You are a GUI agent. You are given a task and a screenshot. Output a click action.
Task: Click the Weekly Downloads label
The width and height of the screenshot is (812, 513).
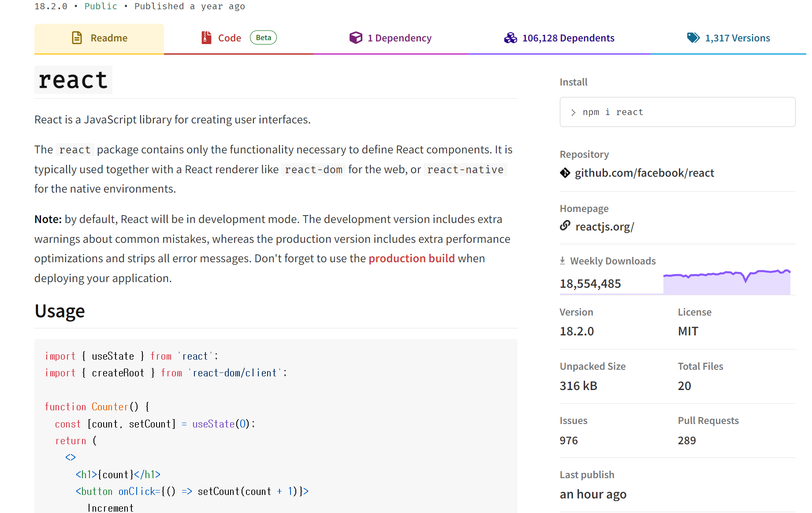click(x=613, y=261)
